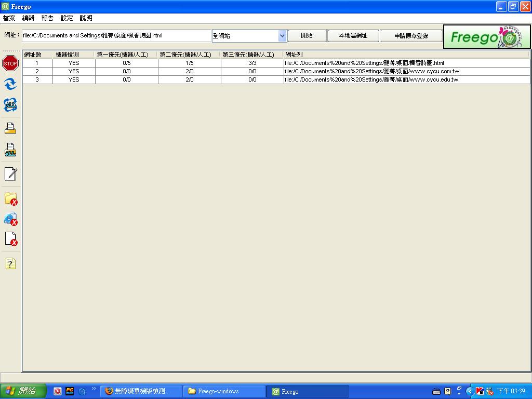Click the refresh ALL icon
532x399 pixels.
tap(10, 105)
